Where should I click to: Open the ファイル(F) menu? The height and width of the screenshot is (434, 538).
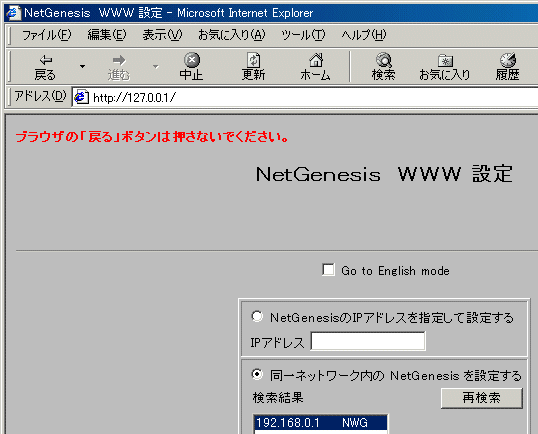point(46,35)
